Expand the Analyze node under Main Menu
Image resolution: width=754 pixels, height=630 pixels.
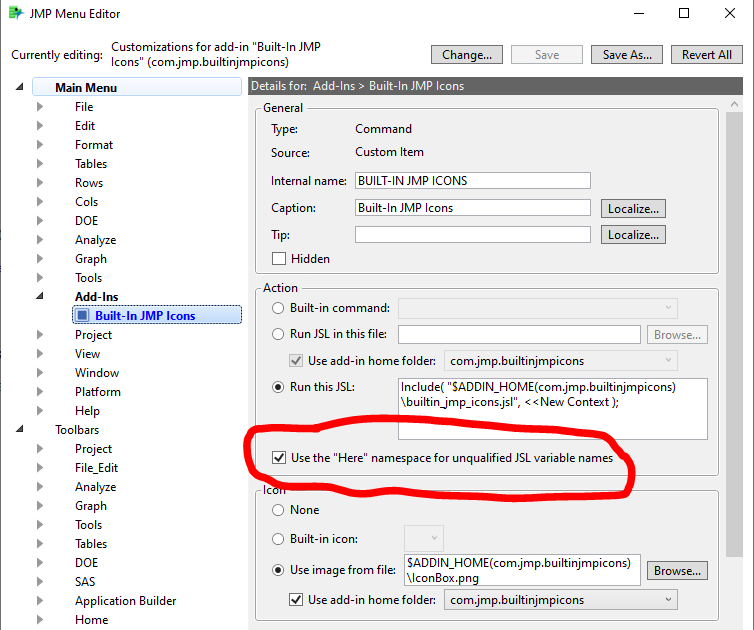(40, 239)
